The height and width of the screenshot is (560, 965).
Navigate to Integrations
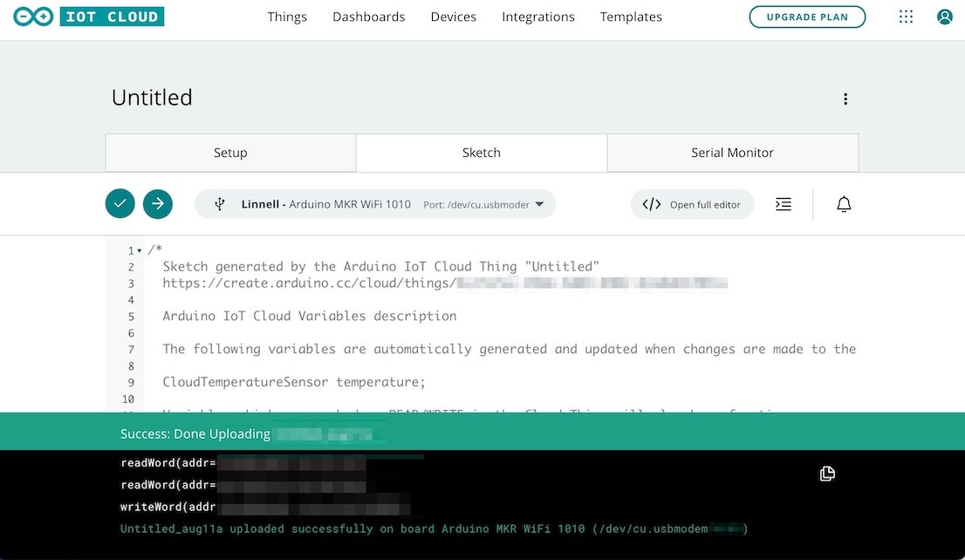coord(537,17)
